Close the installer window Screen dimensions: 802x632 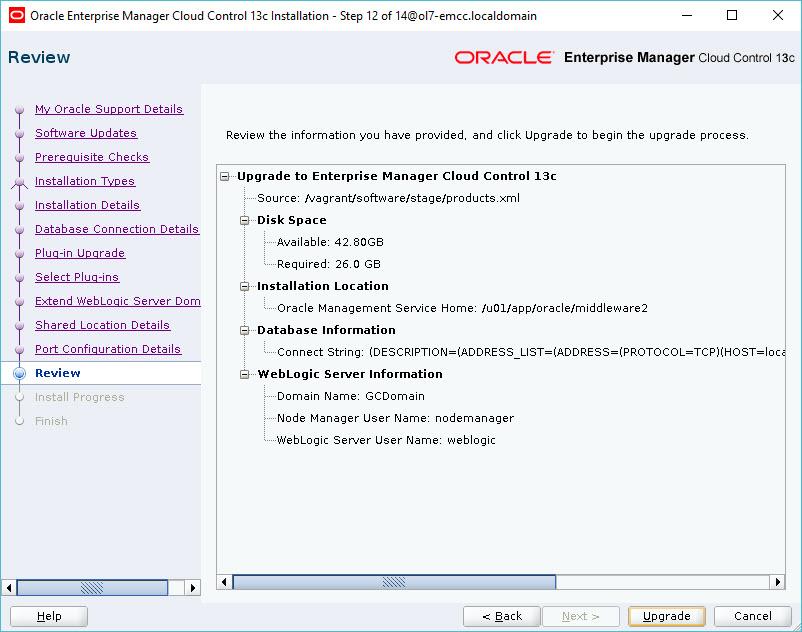777,15
